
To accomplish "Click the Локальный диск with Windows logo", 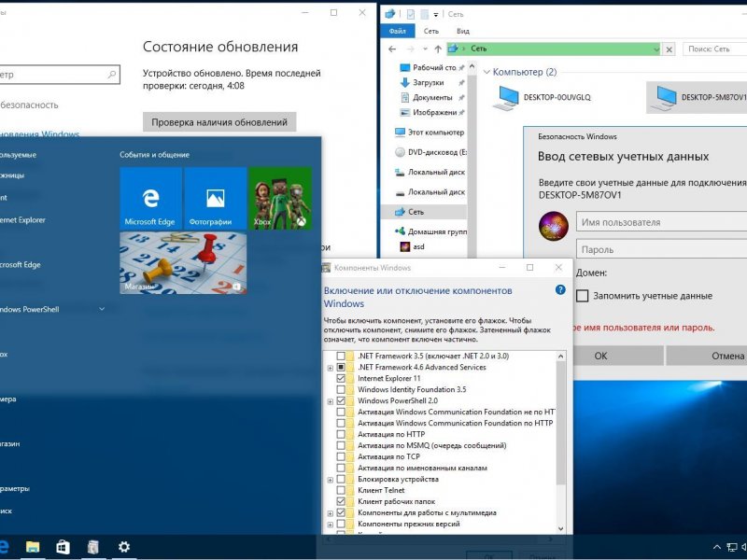I will point(430,173).
